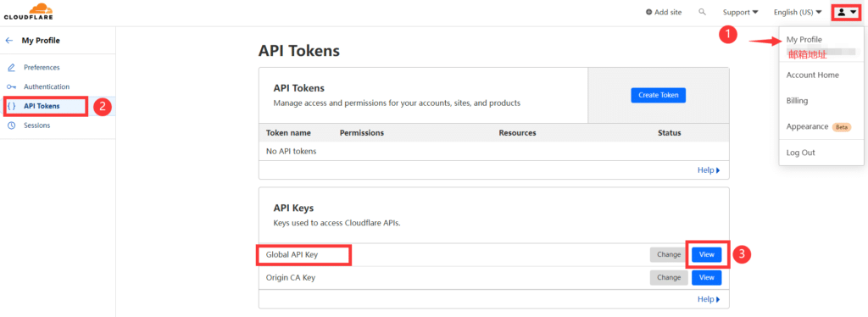Click the Permissions column header
The width and height of the screenshot is (868, 317).
tap(361, 133)
